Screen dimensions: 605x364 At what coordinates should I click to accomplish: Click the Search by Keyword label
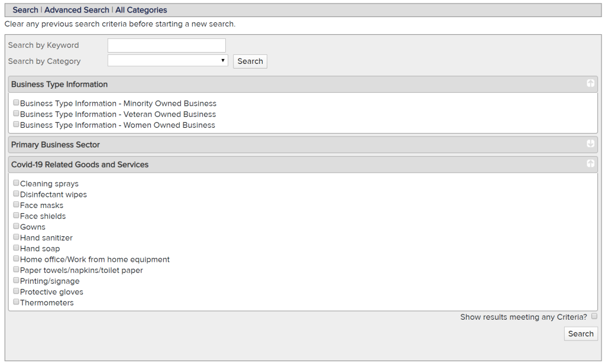coord(44,45)
